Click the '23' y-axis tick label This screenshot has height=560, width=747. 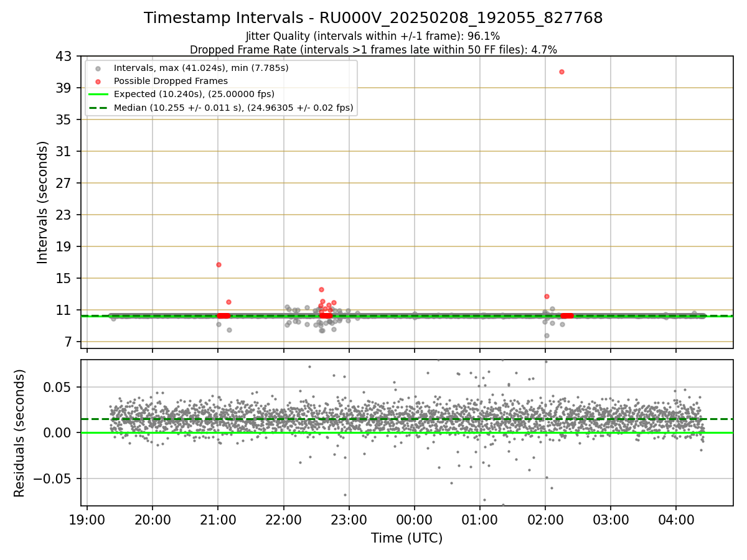point(63,215)
